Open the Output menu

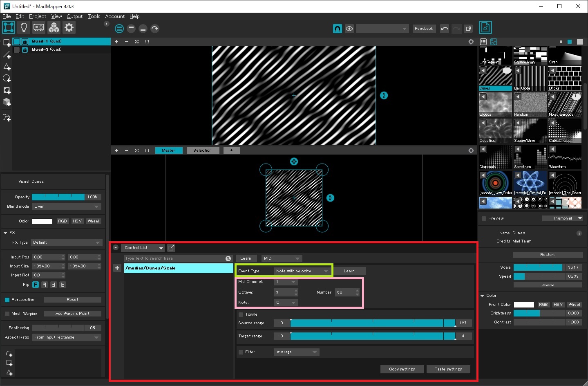[x=74, y=16]
